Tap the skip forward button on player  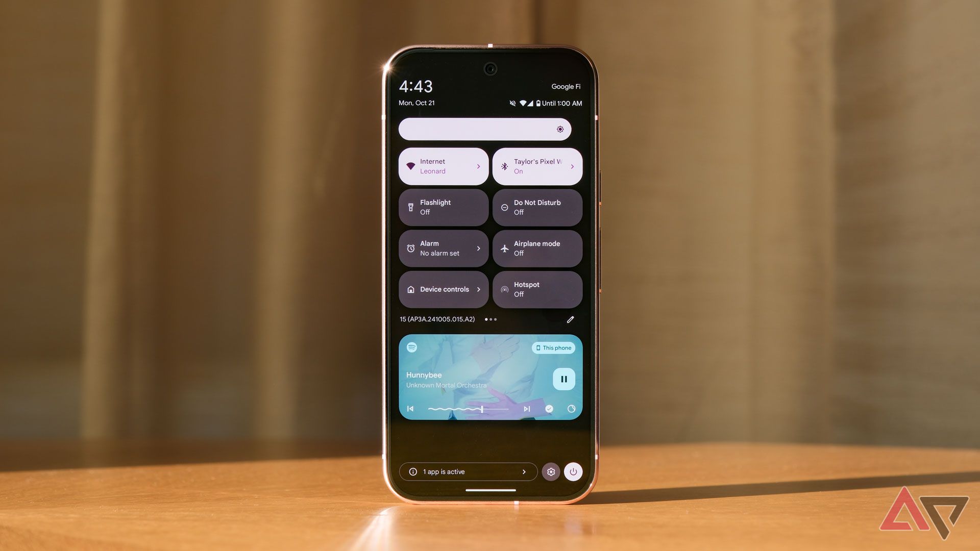point(526,408)
